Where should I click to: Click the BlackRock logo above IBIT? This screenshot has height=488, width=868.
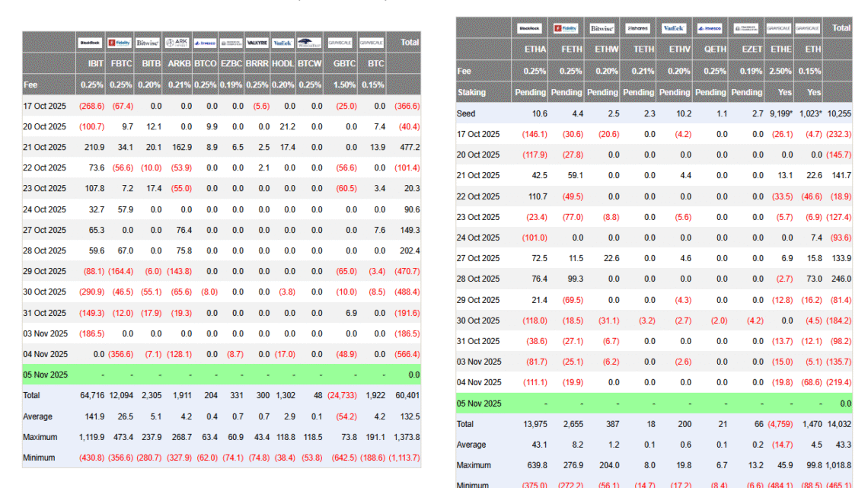[x=91, y=43]
